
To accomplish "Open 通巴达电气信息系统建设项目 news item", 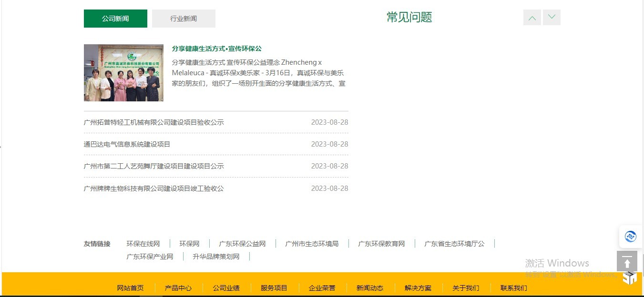I will tap(127, 144).
